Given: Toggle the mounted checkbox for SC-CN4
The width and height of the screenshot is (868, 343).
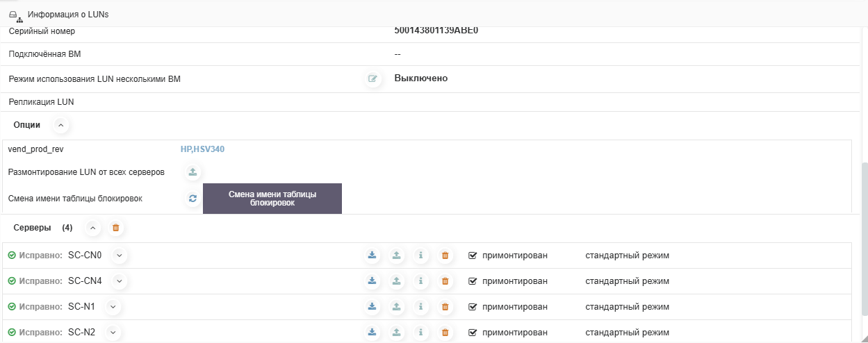Looking at the screenshot, I should pyautogui.click(x=473, y=281).
